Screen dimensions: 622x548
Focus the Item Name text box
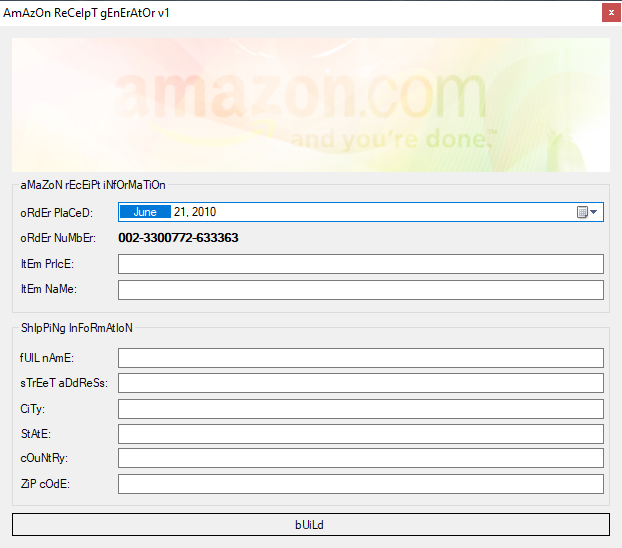click(360, 290)
